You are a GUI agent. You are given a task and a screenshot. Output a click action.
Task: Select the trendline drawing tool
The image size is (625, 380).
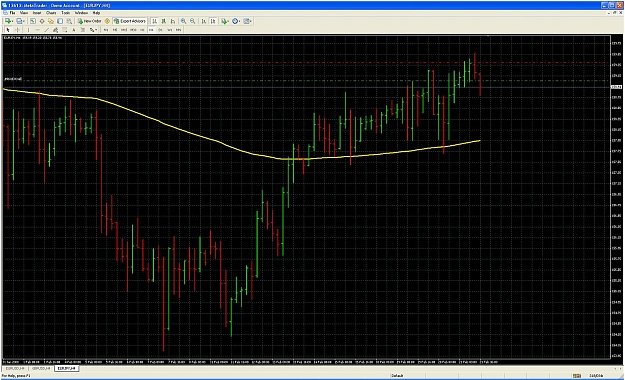click(47, 30)
